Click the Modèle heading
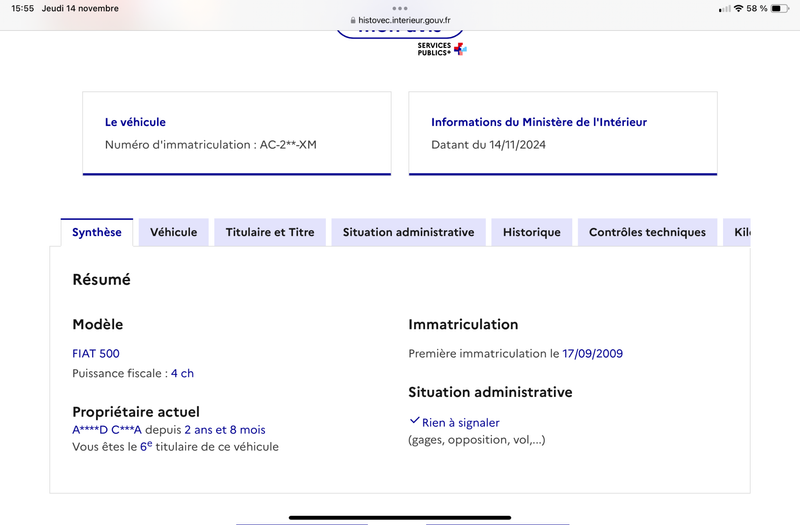 coord(97,324)
